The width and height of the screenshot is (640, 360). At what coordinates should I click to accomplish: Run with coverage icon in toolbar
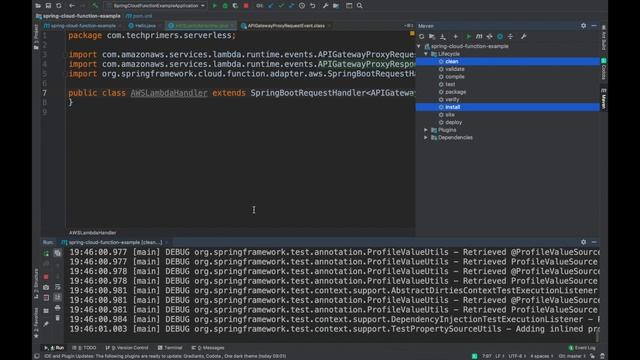coord(235,6)
